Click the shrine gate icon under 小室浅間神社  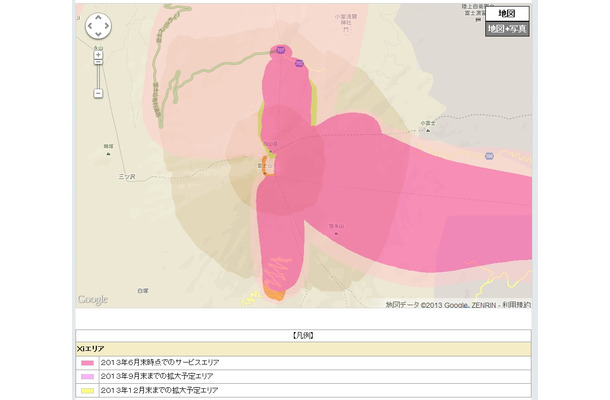point(346,30)
